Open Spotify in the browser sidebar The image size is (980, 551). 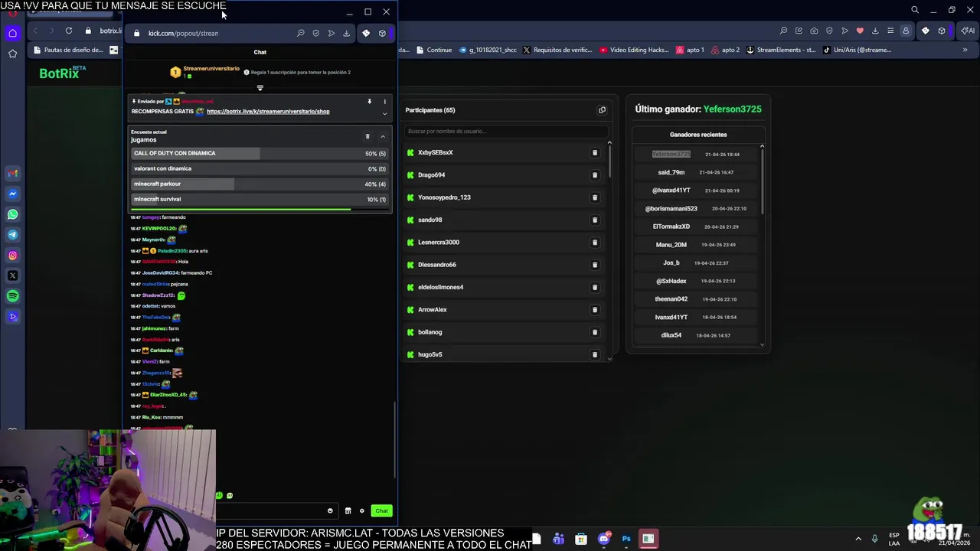tap(12, 295)
